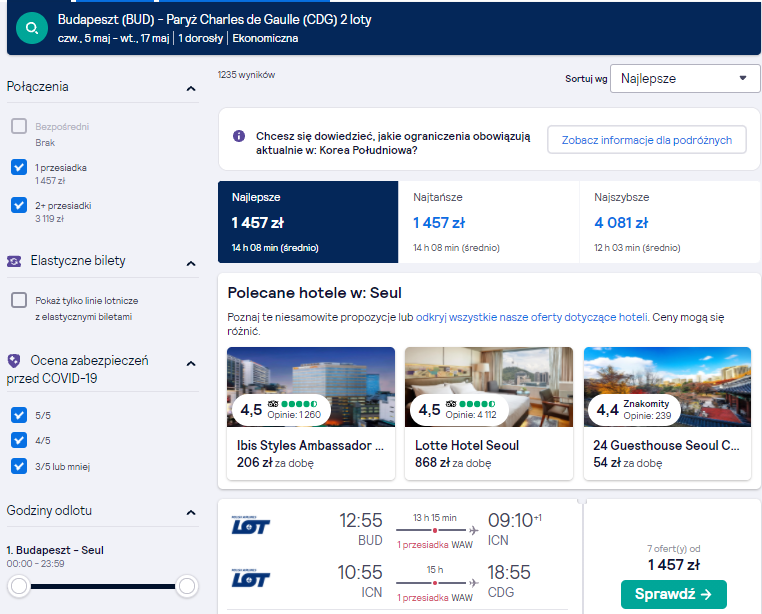
Task: Uncheck the 5/5 COVID safety rating
Action: tap(19, 415)
